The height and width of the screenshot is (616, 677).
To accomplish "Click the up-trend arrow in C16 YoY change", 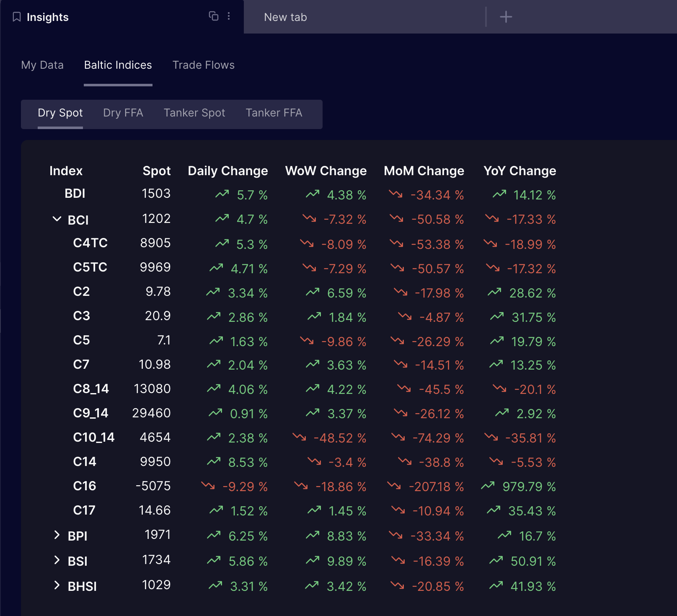I will click(488, 486).
